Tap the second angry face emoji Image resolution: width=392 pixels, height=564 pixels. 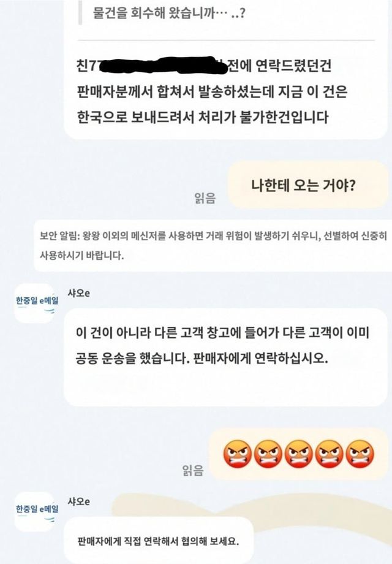pos(268,454)
